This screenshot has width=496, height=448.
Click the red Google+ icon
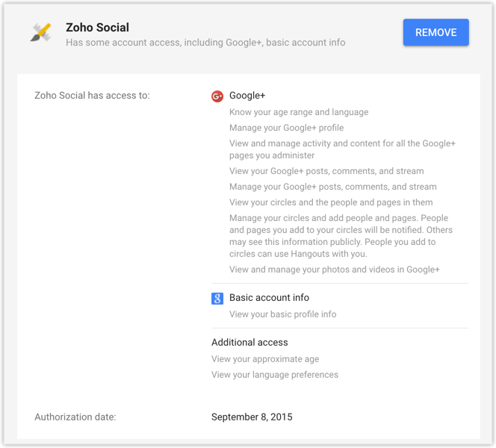217,96
